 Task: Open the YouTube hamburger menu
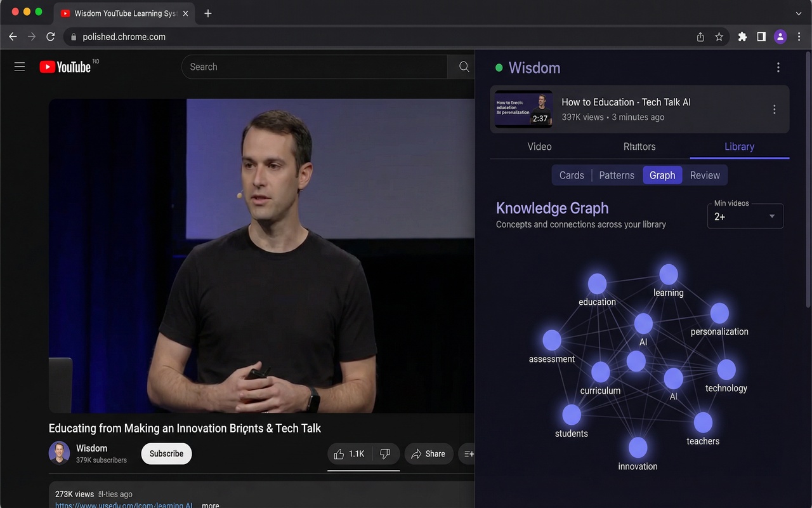click(20, 66)
